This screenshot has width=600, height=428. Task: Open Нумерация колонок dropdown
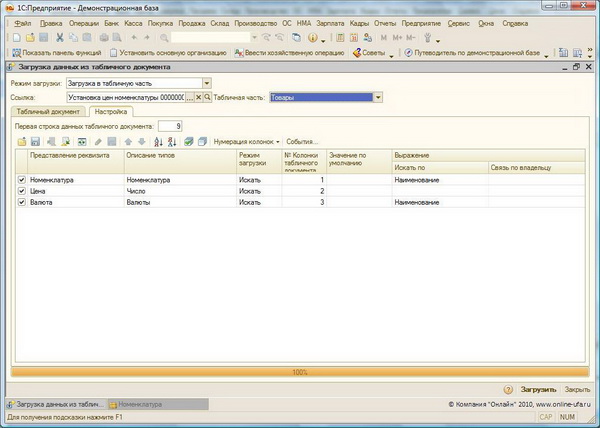tap(246, 142)
